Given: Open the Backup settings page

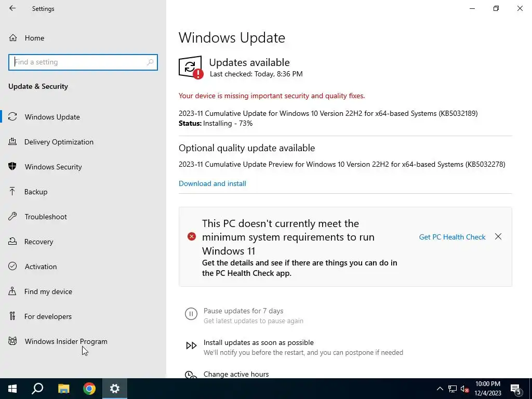Looking at the screenshot, I should point(36,192).
